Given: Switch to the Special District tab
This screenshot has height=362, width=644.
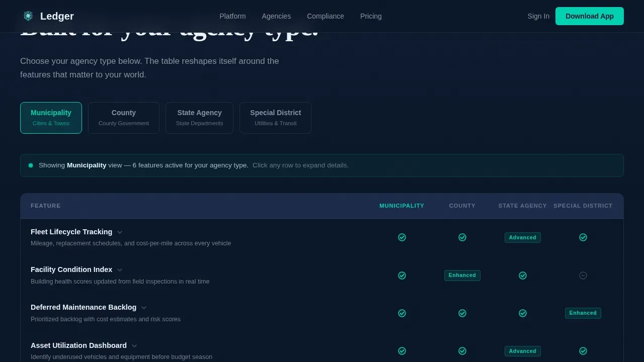Looking at the screenshot, I should (x=275, y=118).
